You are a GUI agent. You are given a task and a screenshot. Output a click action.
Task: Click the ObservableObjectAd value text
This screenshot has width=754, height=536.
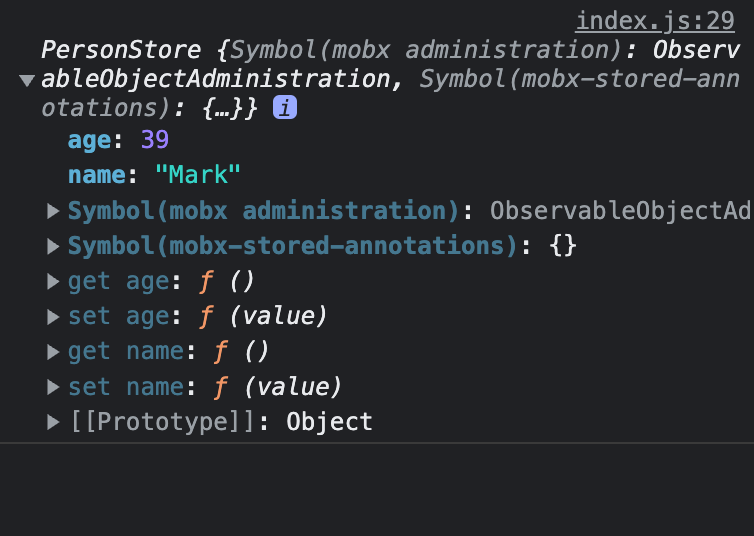click(x=620, y=211)
